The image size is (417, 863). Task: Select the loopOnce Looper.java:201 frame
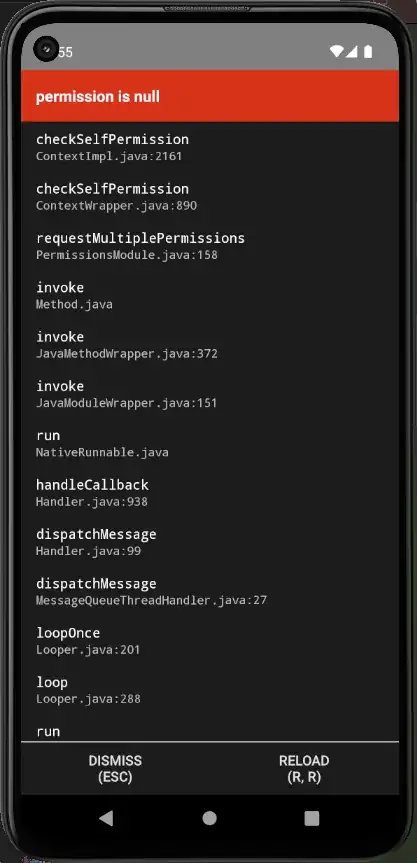[210, 641]
